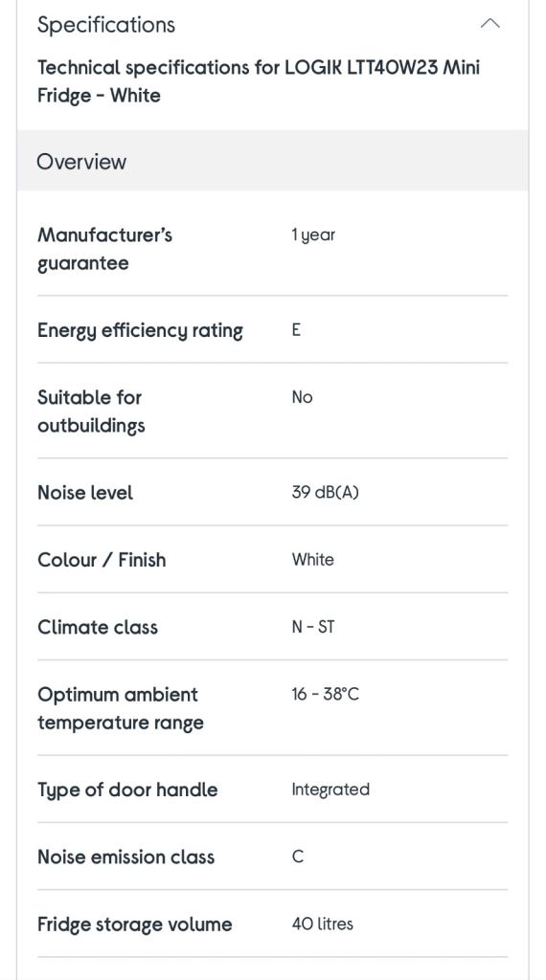Screen dimensions: 546x980
Task: Select the Noise level label
Action: click(85, 493)
